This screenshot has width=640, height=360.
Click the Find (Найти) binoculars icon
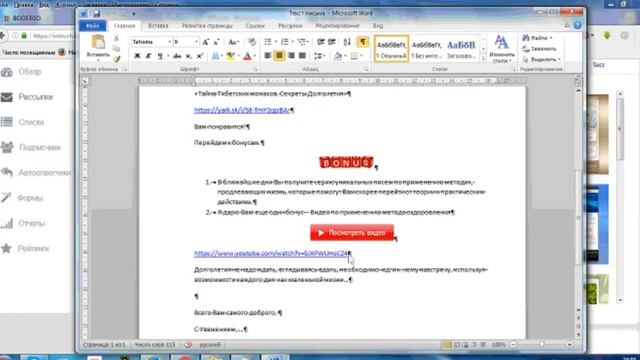[x=526, y=38]
